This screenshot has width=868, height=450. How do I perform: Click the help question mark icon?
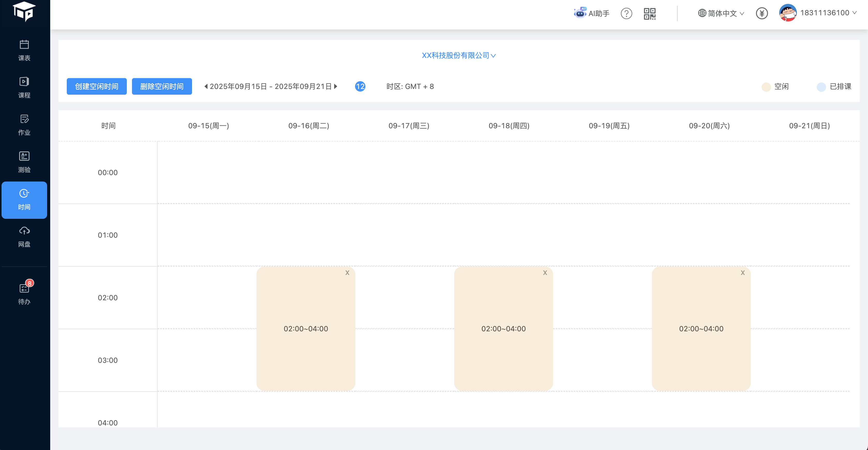(x=626, y=13)
